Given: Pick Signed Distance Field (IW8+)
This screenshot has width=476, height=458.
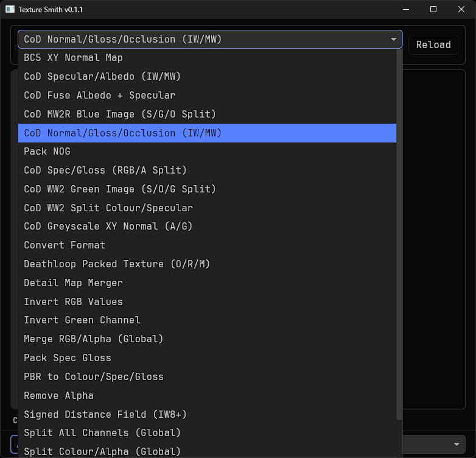Looking at the screenshot, I should 208,415.
